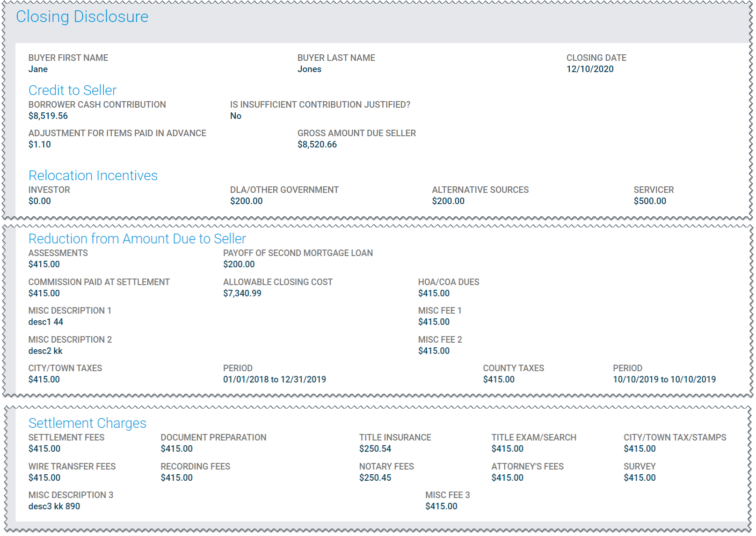Click the allowable closing cost value $7,340.99
This screenshot has height=536, width=756.
coord(242,294)
